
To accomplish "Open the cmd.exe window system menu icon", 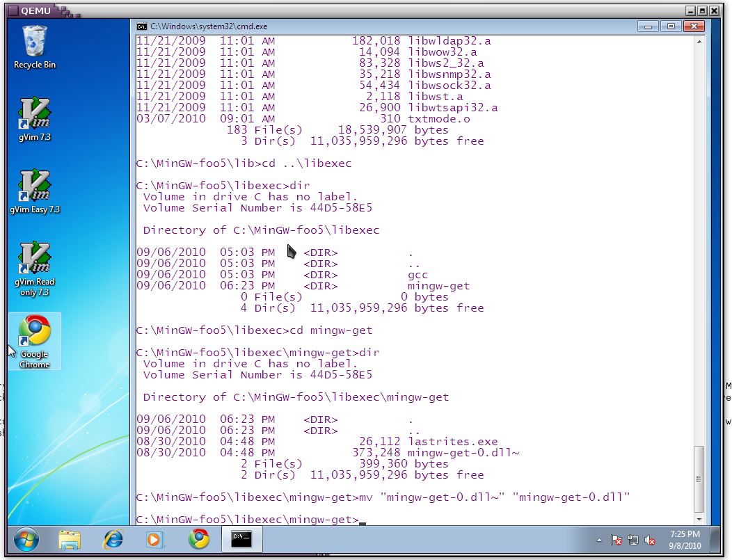I will click(x=142, y=26).
